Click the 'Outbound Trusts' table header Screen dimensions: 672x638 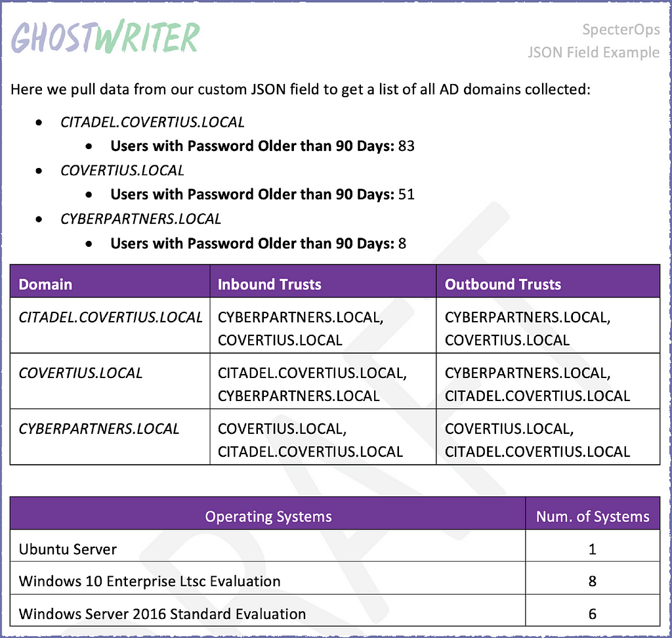(548, 282)
